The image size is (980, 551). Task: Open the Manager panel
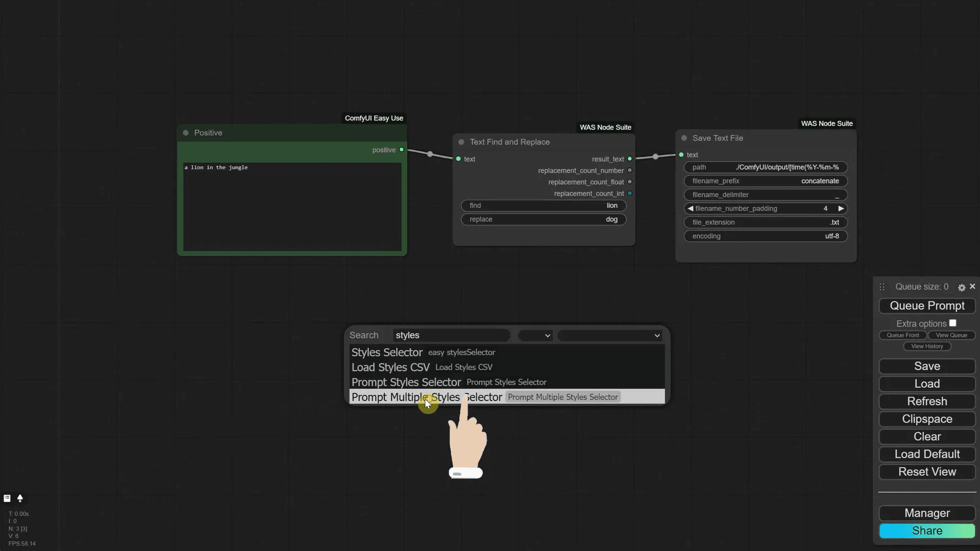point(927,513)
